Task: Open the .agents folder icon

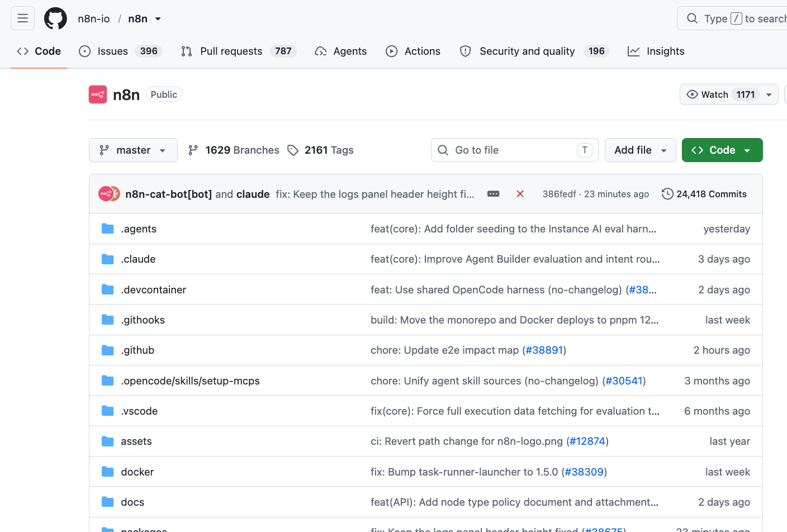Action: tap(108, 229)
